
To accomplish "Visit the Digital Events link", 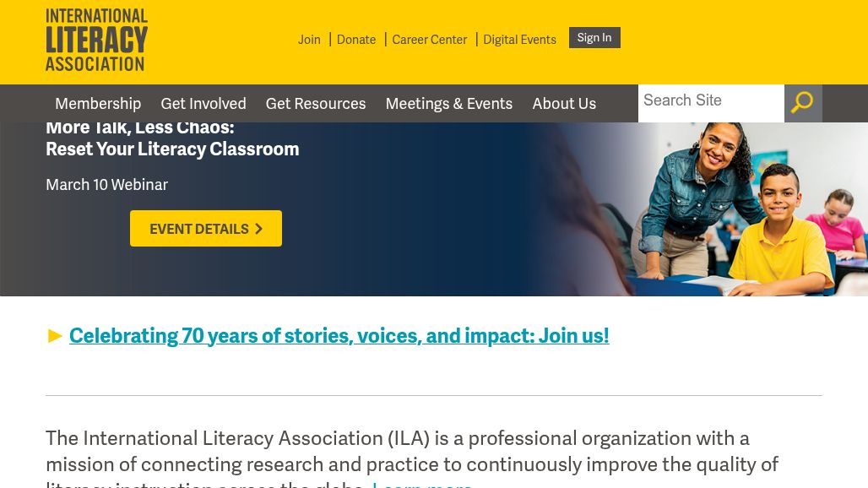I will [519, 40].
